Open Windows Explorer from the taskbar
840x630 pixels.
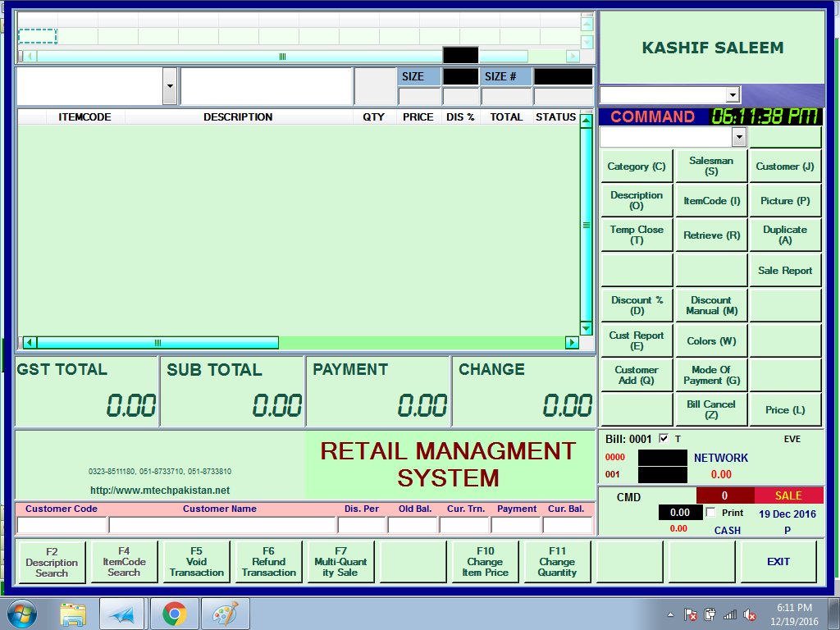pos(72,614)
